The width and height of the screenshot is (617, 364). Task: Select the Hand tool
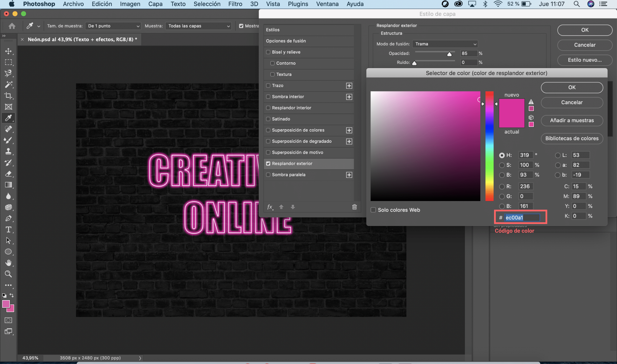point(8,263)
